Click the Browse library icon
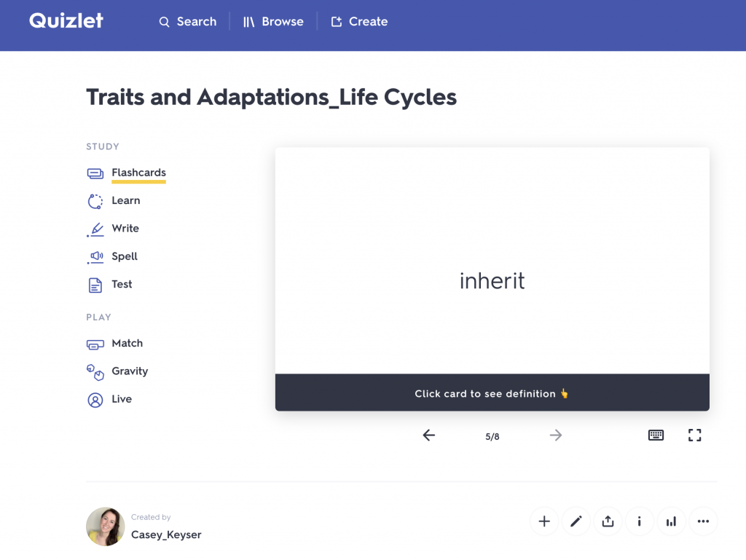The width and height of the screenshot is (746, 560). click(249, 22)
